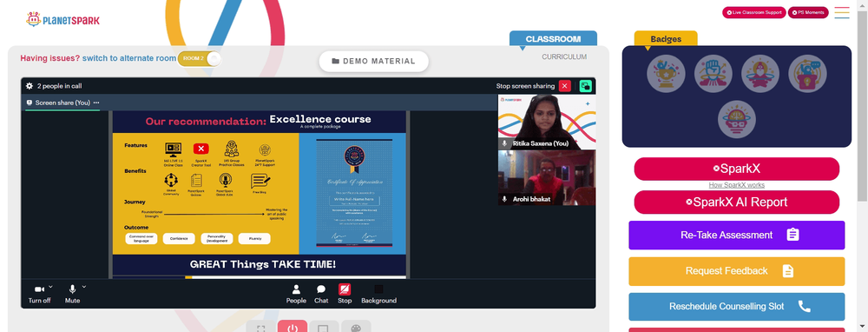
Task: Select Ritika Saxena's video tile
Action: [x=547, y=122]
